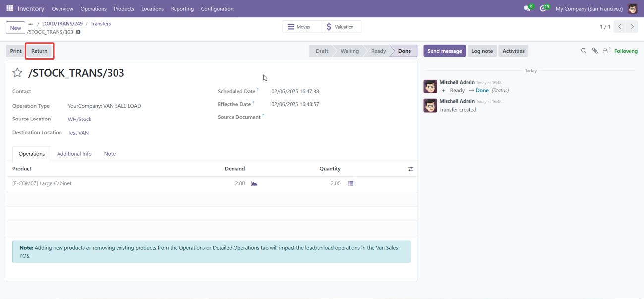Expand the breadcrumb ellipsis menu
This screenshot has width=644, height=299.
point(31,24)
